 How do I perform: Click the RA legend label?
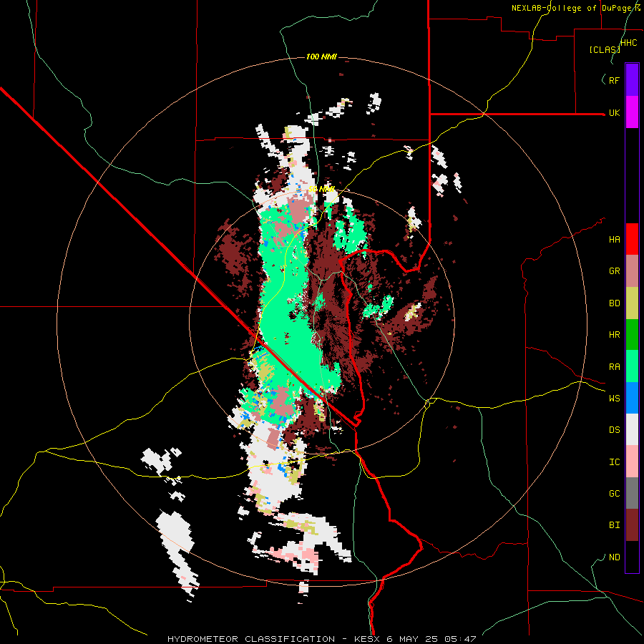[614, 367]
